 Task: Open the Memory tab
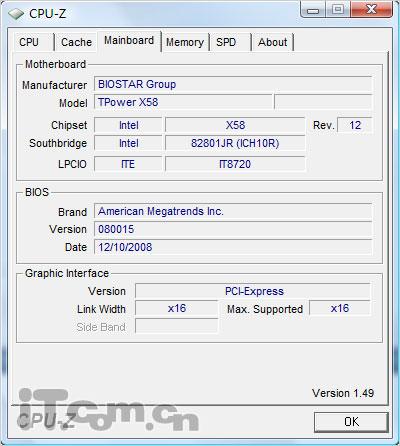[185, 42]
